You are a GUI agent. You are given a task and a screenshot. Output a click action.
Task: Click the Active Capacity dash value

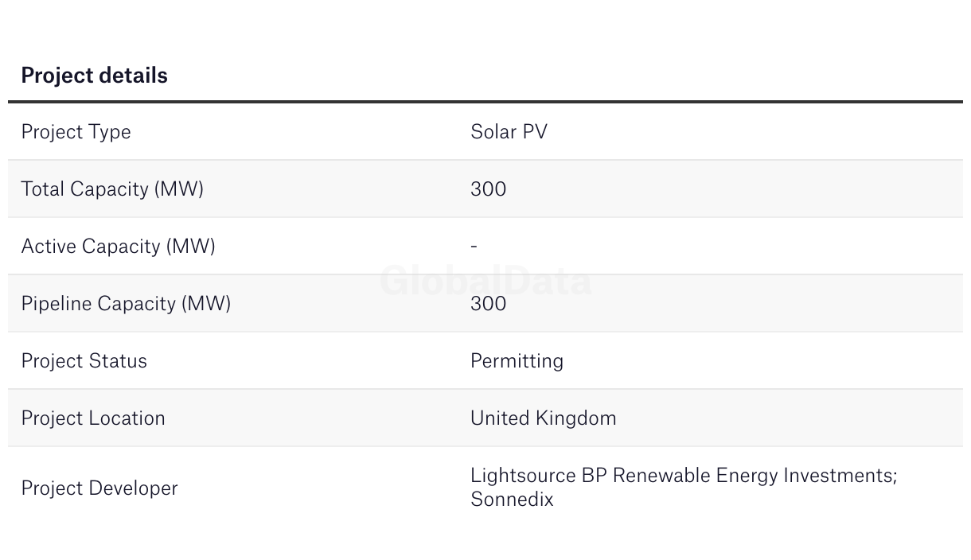pos(474,246)
